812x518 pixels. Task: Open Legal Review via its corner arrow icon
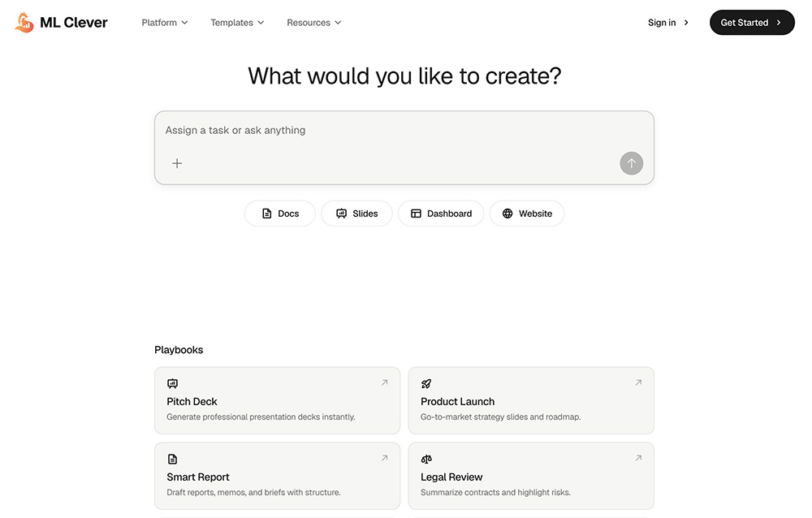click(638, 458)
